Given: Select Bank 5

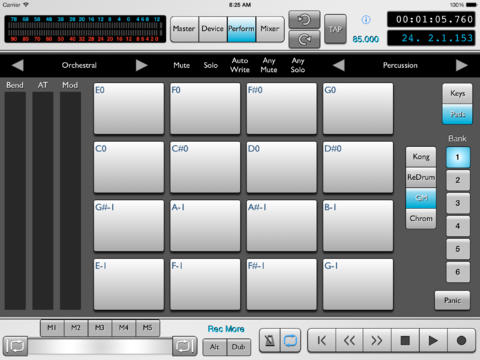Looking at the screenshot, I should (x=458, y=249).
